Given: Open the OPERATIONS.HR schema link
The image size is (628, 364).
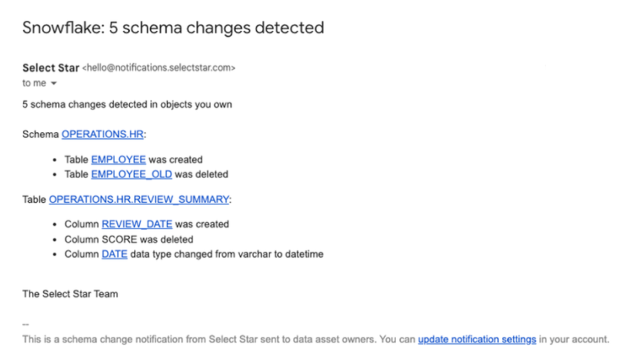Looking at the screenshot, I should point(102,134).
